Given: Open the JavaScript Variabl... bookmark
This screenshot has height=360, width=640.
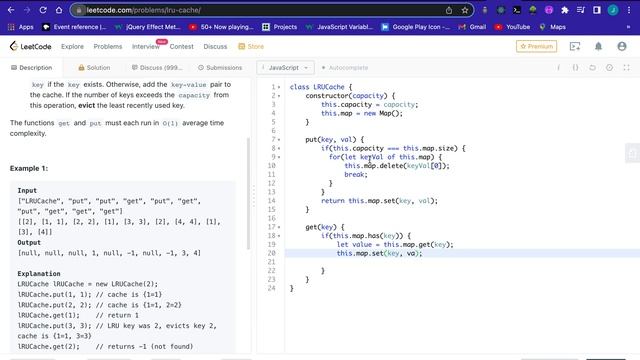Looking at the screenshot, I should pos(339,27).
